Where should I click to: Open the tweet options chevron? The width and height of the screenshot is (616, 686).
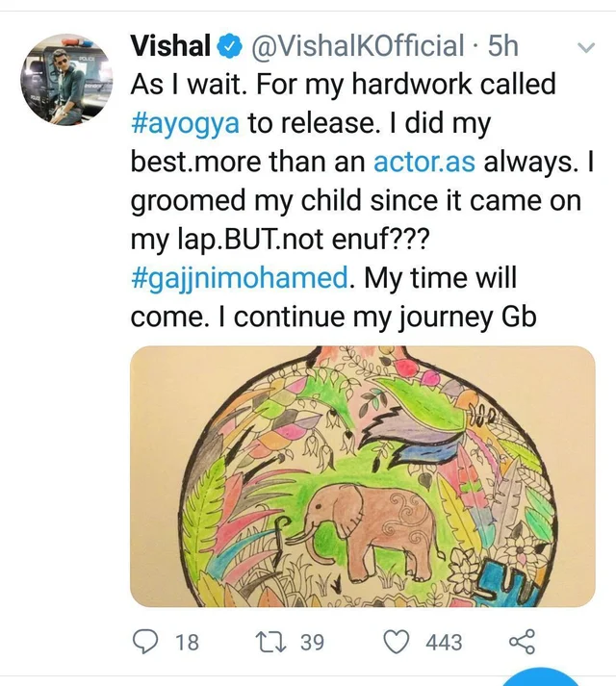click(586, 47)
